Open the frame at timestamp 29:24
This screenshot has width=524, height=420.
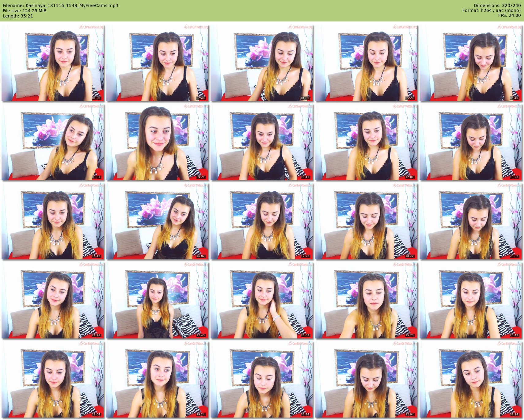(x=157, y=379)
